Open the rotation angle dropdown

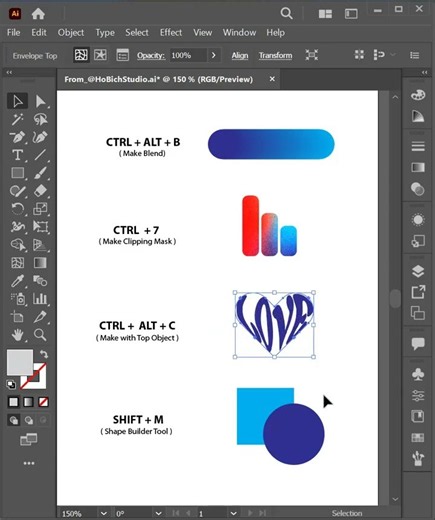(158, 514)
